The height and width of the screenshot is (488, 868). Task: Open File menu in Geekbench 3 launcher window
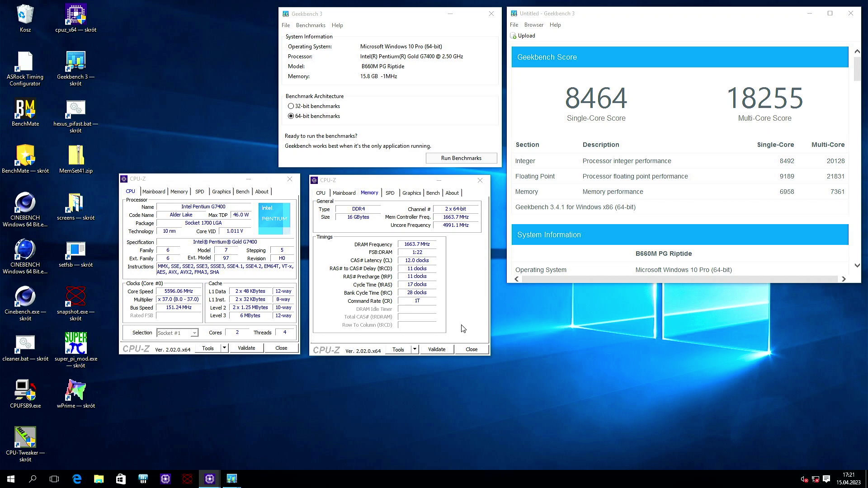(286, 25)
